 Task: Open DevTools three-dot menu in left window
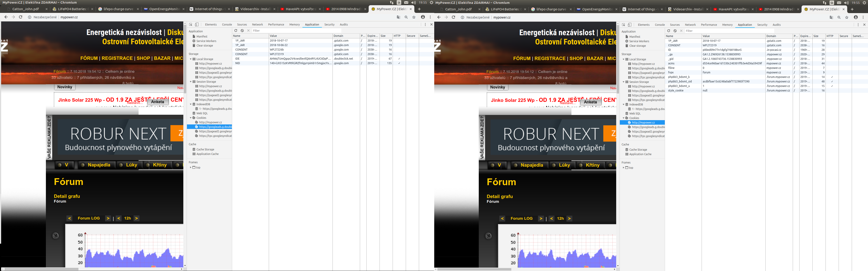[x=425, y=25]
